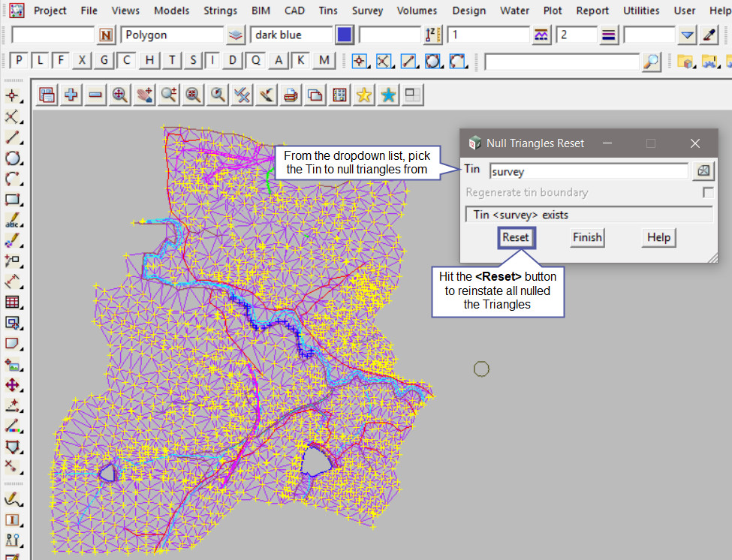Toggle the 'Regenerate tin boundary' checkbox
The image size is (732, 560).
(707, 193)
